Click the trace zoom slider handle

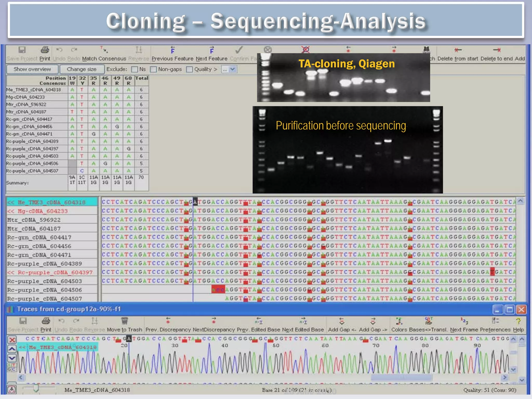click(x=36, y=389)
